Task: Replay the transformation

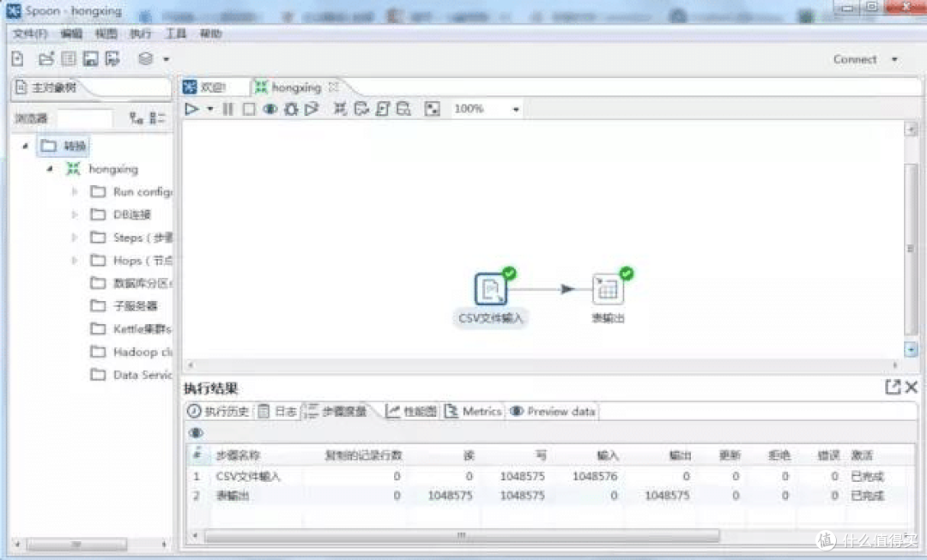Action: click(312, 109)
